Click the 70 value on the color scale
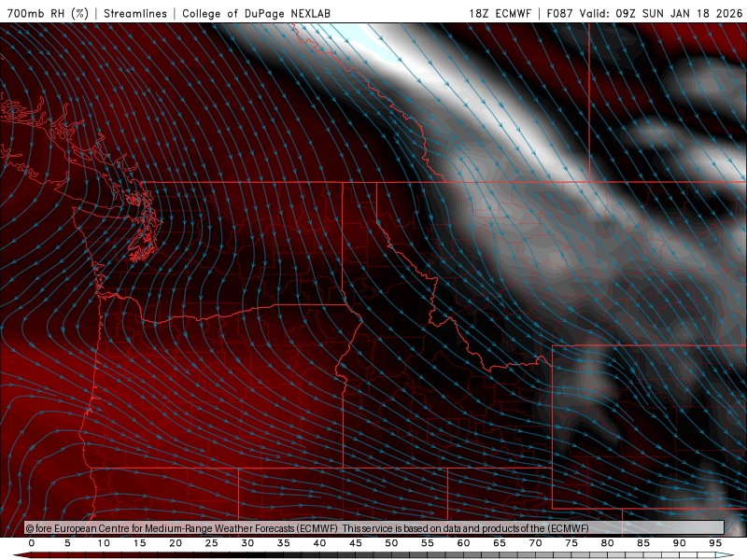The height and width of the screenshot is (560, 747). click(x=535, y=543)
